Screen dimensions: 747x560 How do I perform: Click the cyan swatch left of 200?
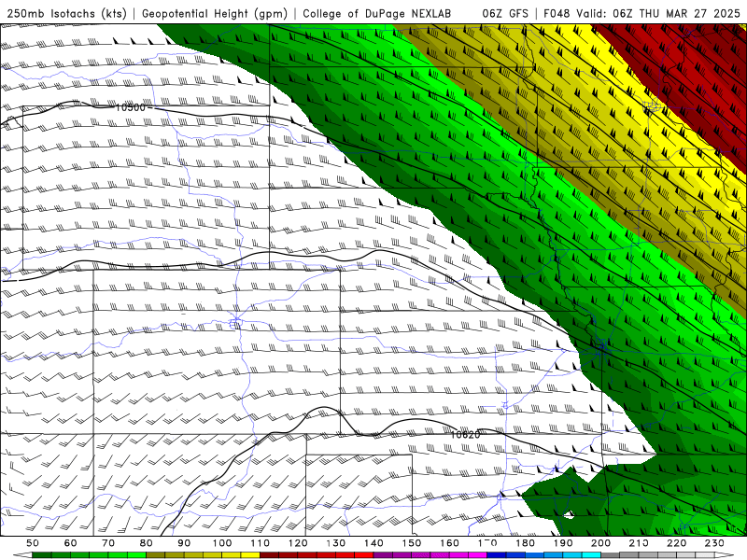point(591,555)
